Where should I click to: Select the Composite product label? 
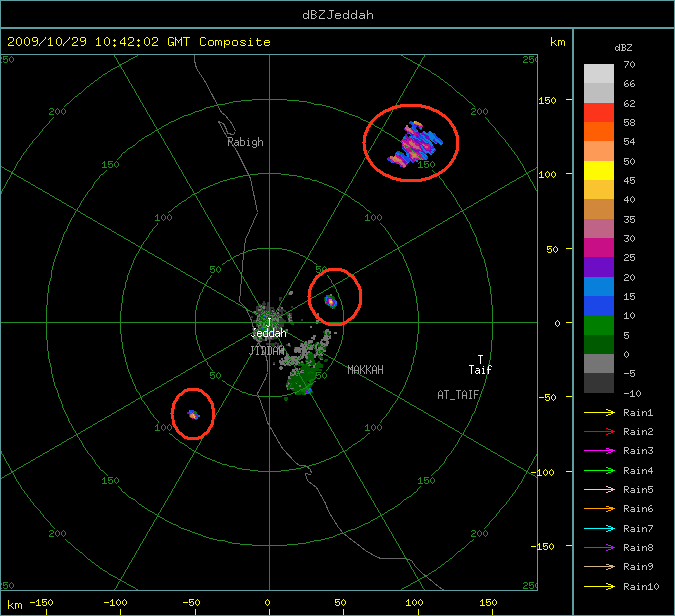click(x=235, y=42)
